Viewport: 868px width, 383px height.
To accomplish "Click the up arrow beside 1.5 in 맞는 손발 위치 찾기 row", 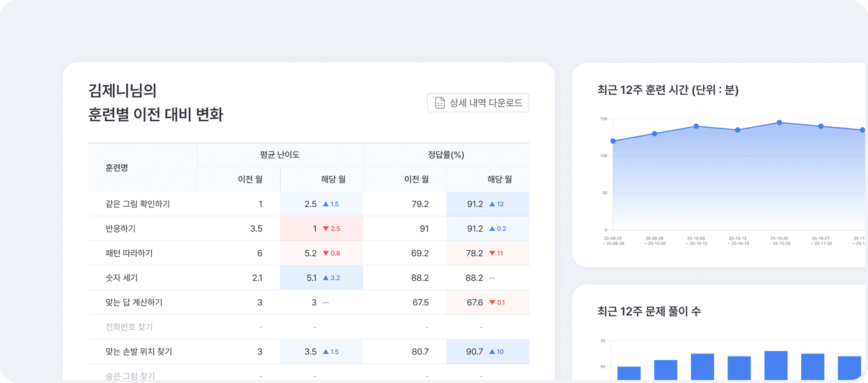I will click(x=326, y=352).
